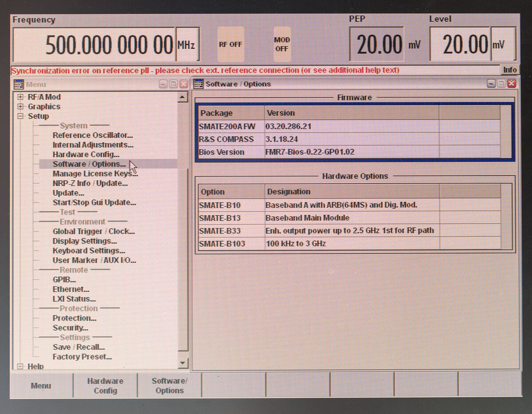
Task: Open Reference Oscillator... menu entry
Action: tap(93, 135)
